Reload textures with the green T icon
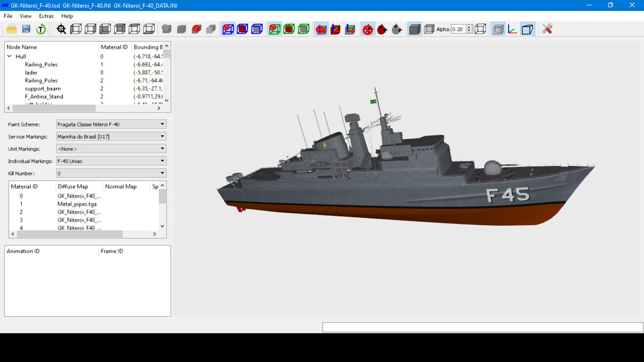This screenshot has width=644, height=362. click(41, 29)
